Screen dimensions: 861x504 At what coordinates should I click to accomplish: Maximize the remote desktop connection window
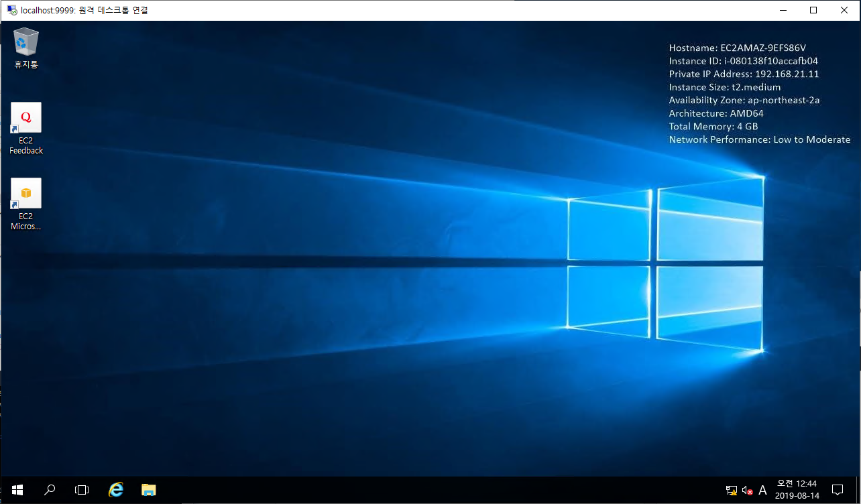click(x=813, y=10)
